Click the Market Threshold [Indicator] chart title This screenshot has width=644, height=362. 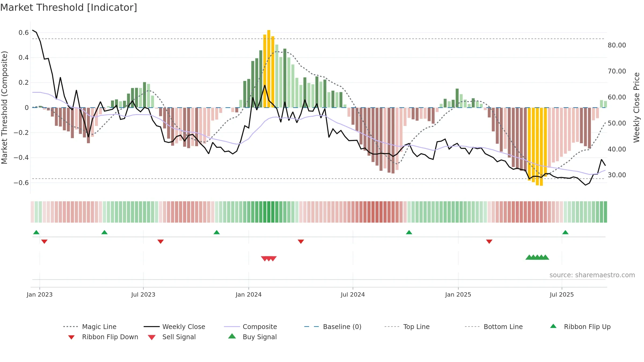tap(69, 8)
